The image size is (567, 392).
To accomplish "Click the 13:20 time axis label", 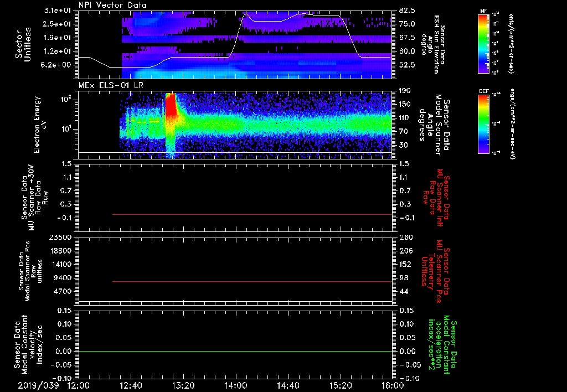I will point(183,385).
